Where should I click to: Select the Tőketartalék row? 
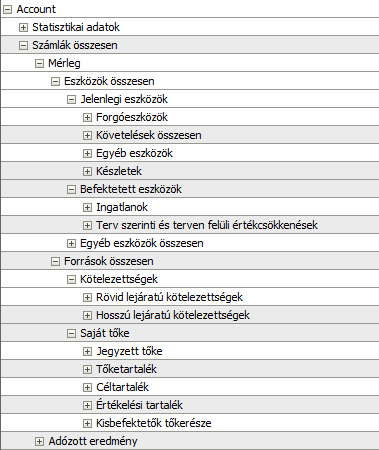189,369
